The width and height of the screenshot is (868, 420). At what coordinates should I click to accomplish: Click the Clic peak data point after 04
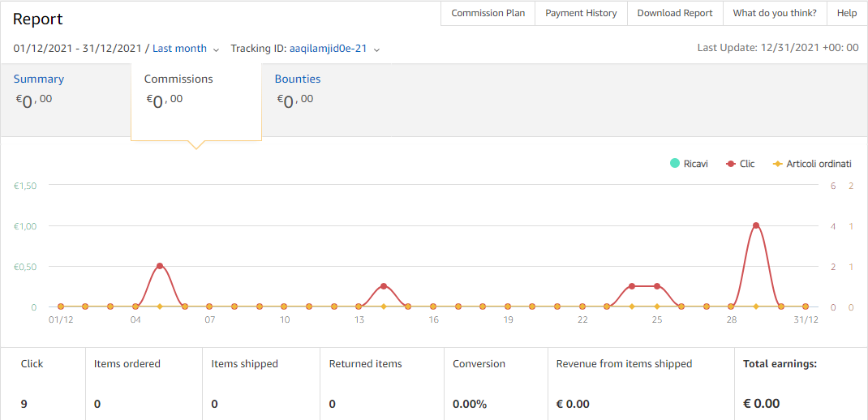tap(160, 266)
